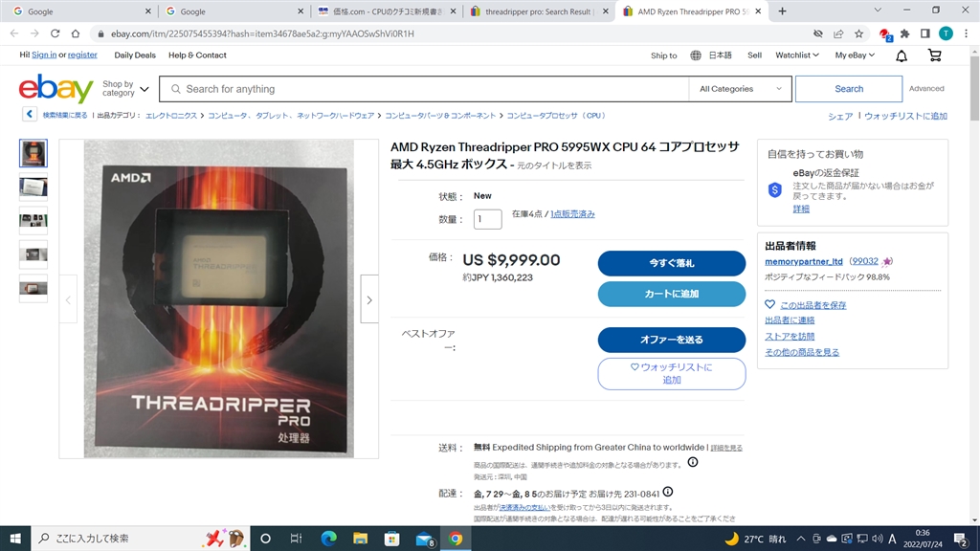Open File Explorer from taskbar

point(361,539)
